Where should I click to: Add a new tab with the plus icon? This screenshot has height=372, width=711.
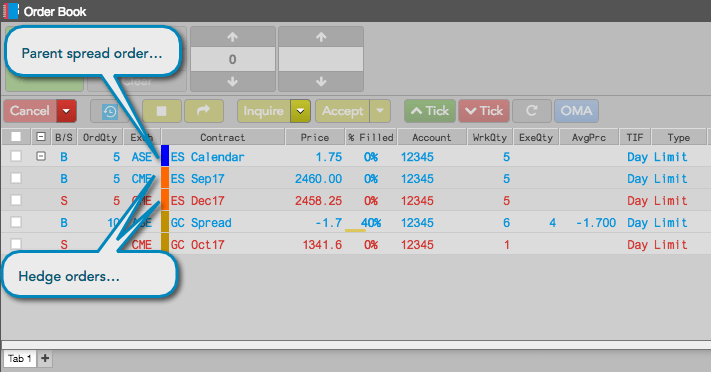point(45,358)
